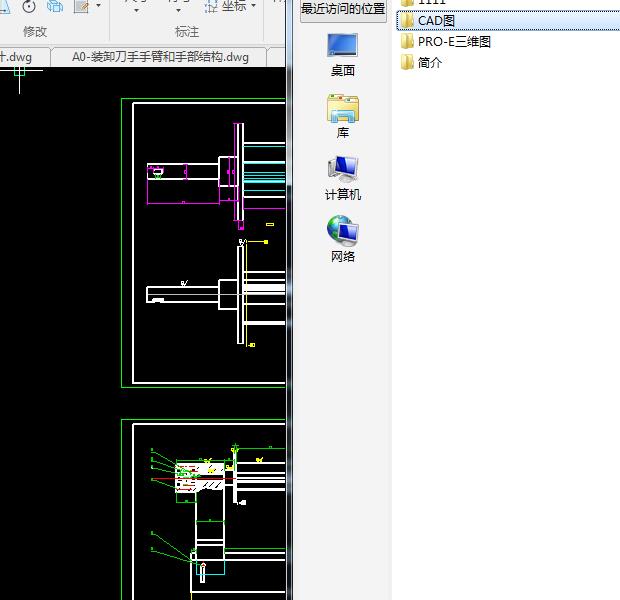
Task: Click the 最近访问的位置 shortcut in the file dialog
Action: click(x=343, y=9)
